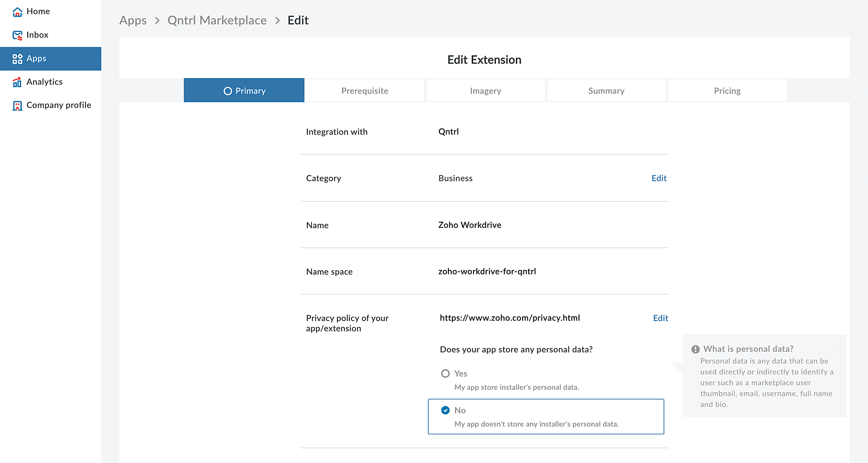
Task: Edit the Category field
Action: click(659, 178)
